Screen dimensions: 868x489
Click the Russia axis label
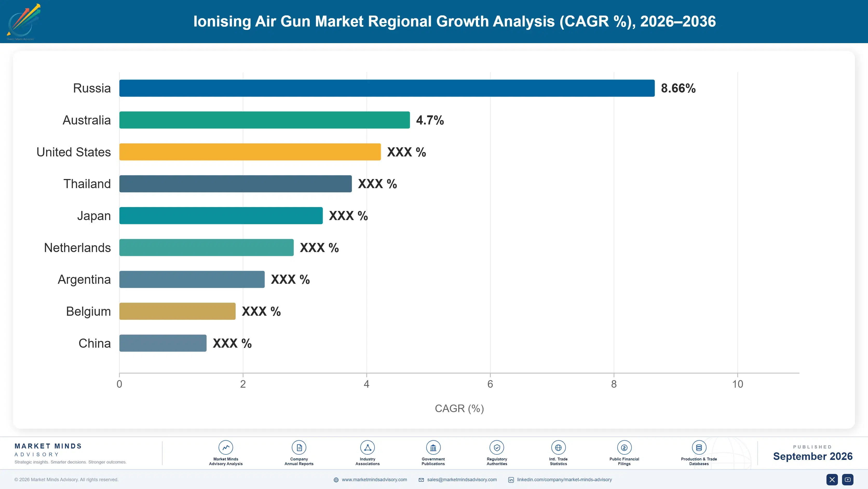tap(92, 88)
